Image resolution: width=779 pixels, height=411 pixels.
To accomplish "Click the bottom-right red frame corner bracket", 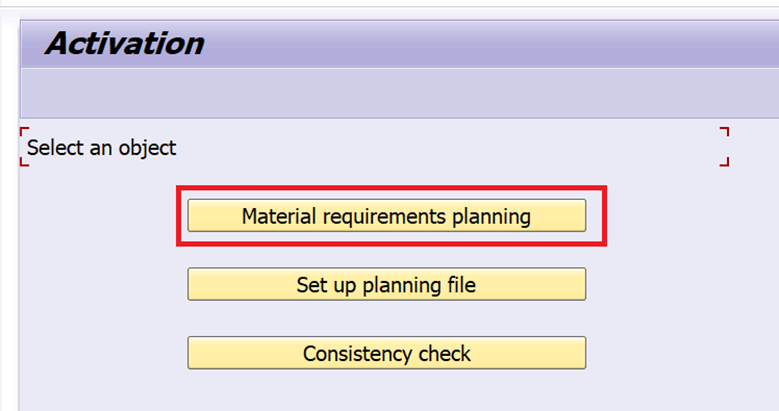I will point(725,162).
